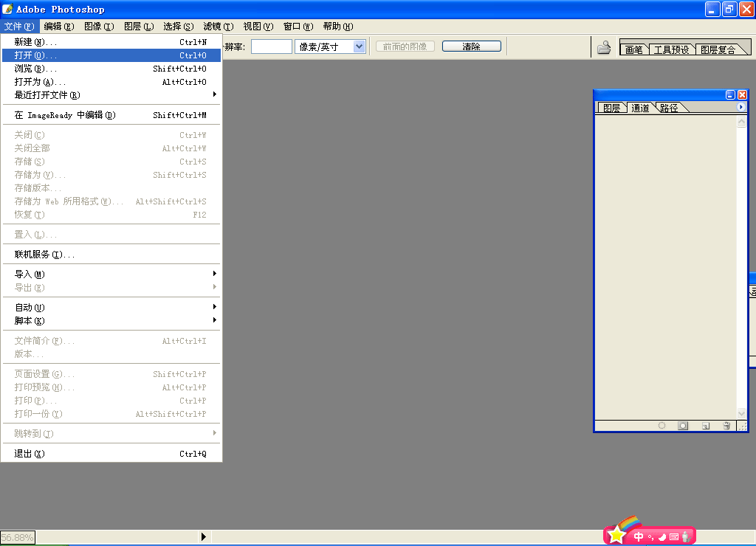Switch to the 图层复合 tab
The image size is (756, 546).
[718, 49]
